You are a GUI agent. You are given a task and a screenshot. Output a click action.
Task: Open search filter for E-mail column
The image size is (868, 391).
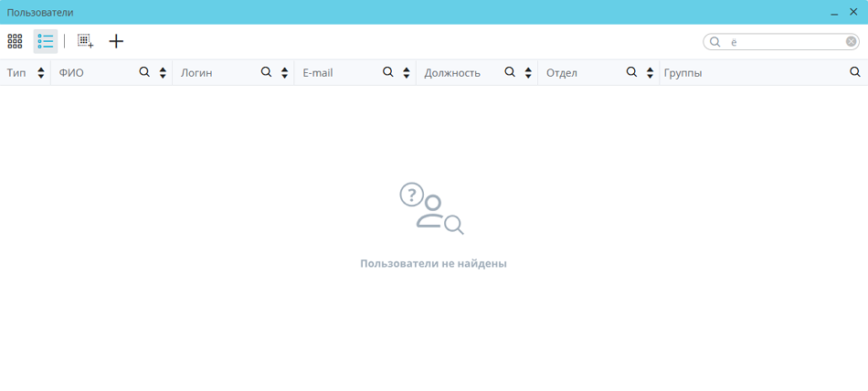[x=387, y=72]
